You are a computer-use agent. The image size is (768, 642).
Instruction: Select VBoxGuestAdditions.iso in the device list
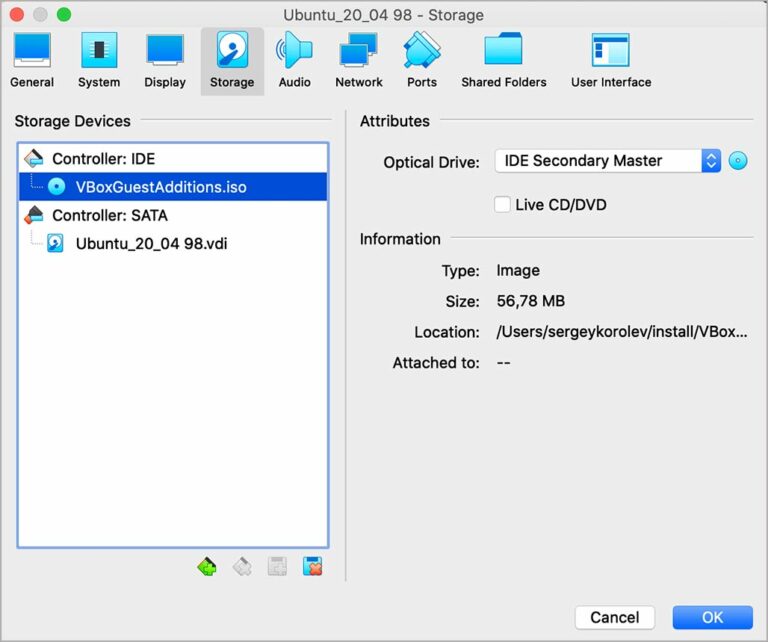pyautogui.click(x=161, y=187)
